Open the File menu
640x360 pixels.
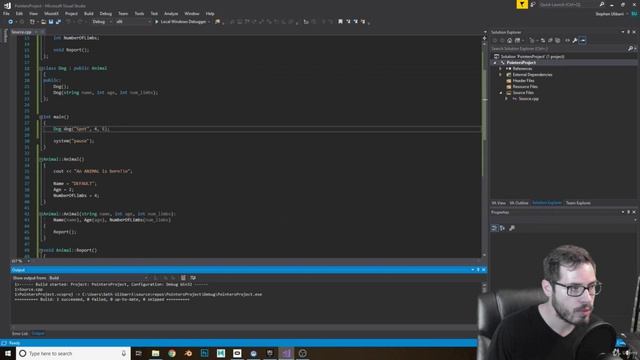pos(6,13)
